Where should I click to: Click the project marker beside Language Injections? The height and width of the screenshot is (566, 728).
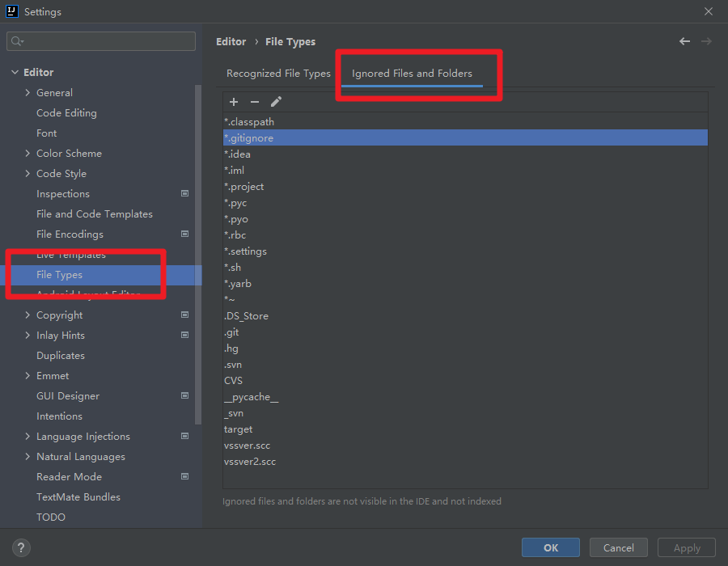184,436
